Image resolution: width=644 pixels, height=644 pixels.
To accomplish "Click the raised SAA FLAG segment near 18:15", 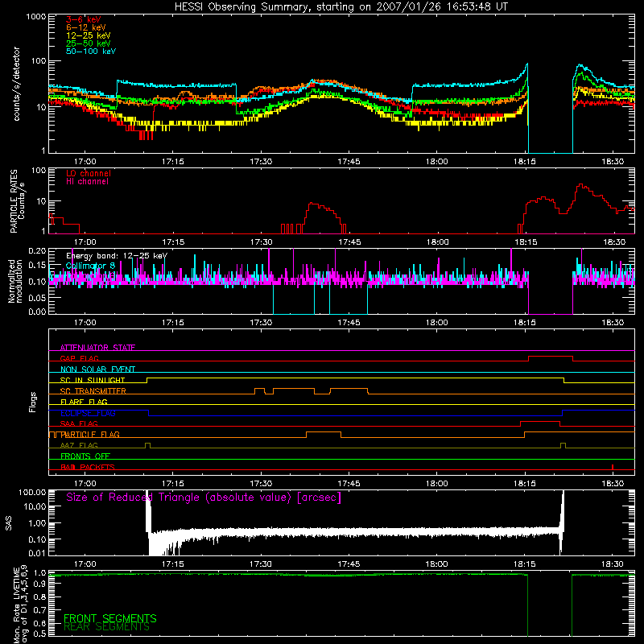I will (539, 422).
